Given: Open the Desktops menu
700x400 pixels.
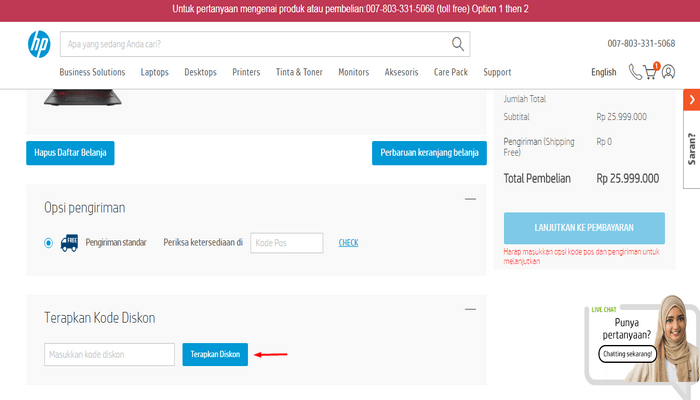Looking at the screenshot, I should pyautogui.click(x=200, y=72).
